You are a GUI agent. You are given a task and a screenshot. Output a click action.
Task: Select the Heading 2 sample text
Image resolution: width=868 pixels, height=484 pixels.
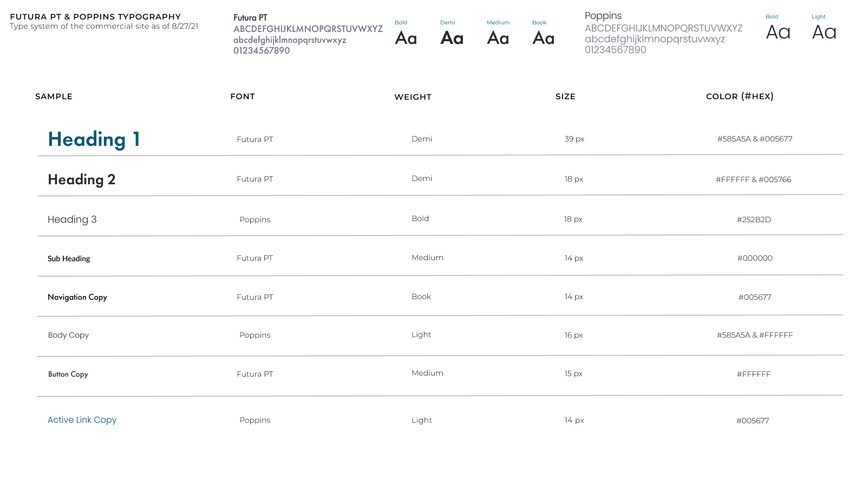click(82, 179)
